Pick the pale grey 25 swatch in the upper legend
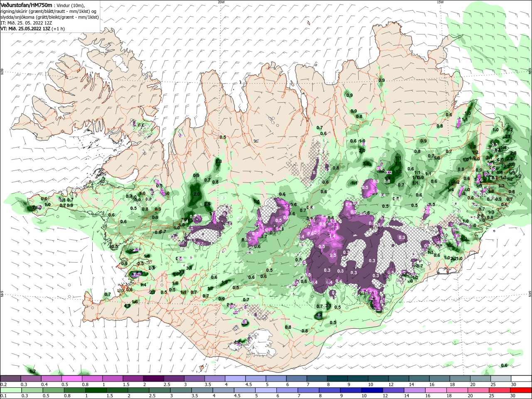 tap(501, 379)
